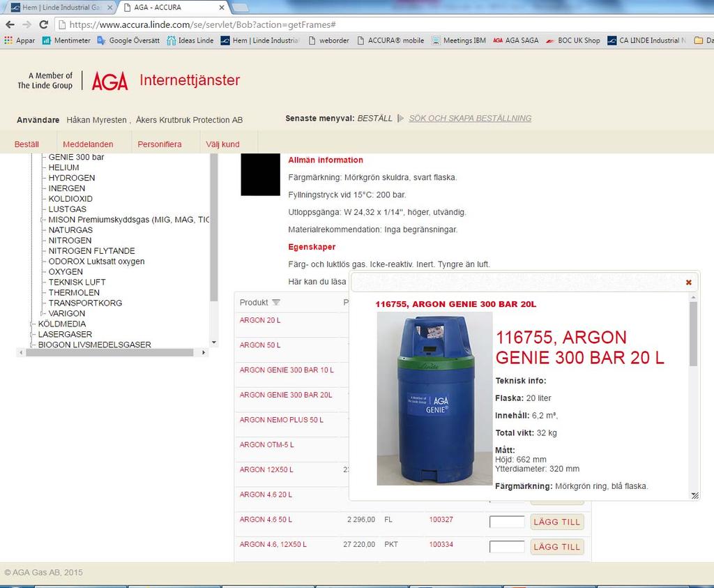
Task: Click the popup resize grip corner
Action: [695, 495]
